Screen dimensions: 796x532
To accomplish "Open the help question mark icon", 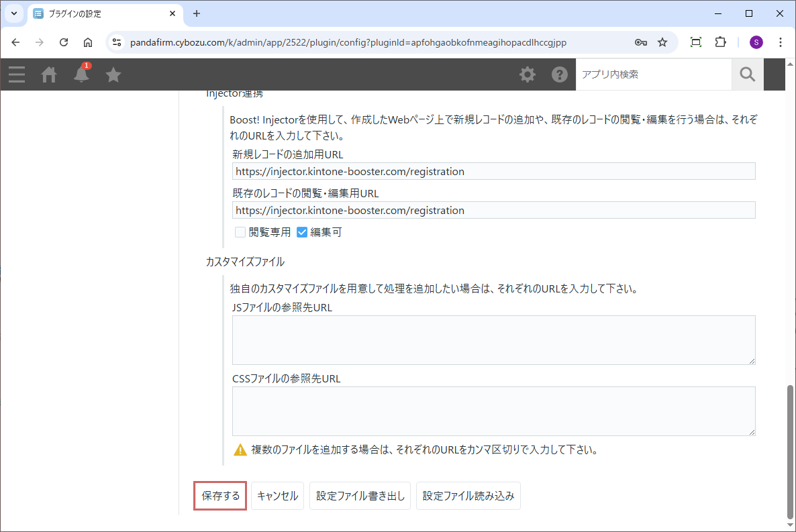I will [x=560, y=74].
